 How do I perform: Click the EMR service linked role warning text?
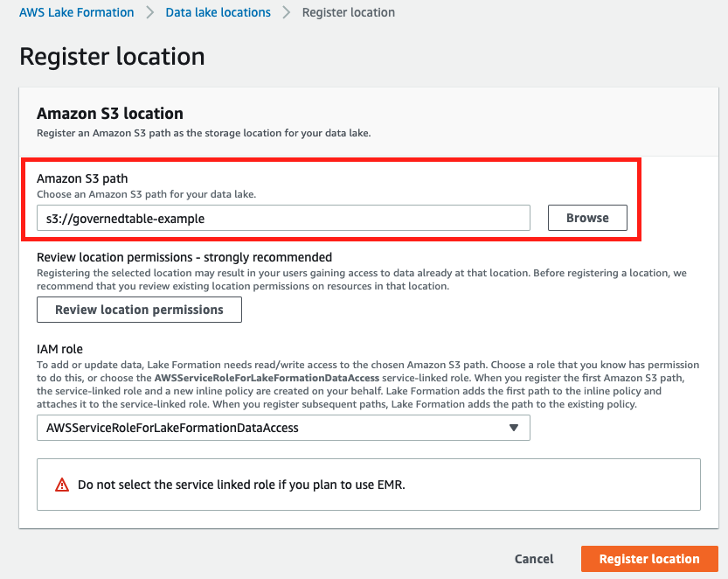pos(241,485)
